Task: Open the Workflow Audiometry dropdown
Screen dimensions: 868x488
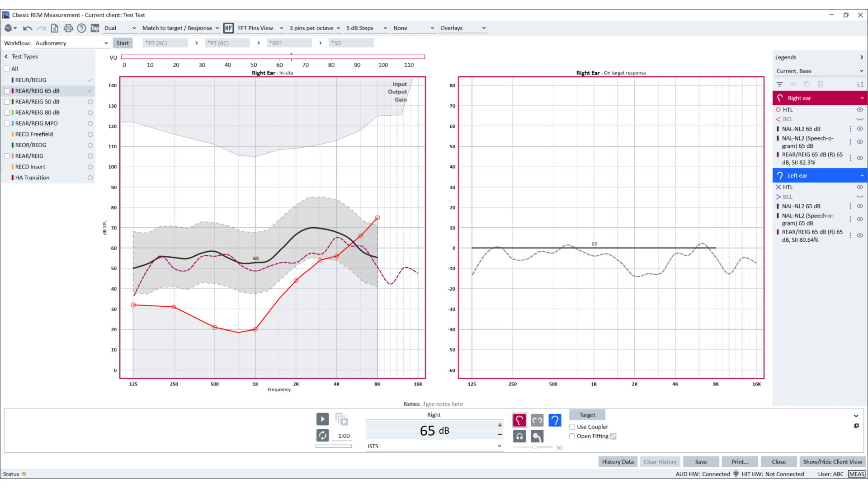Action: click(71, 43)
